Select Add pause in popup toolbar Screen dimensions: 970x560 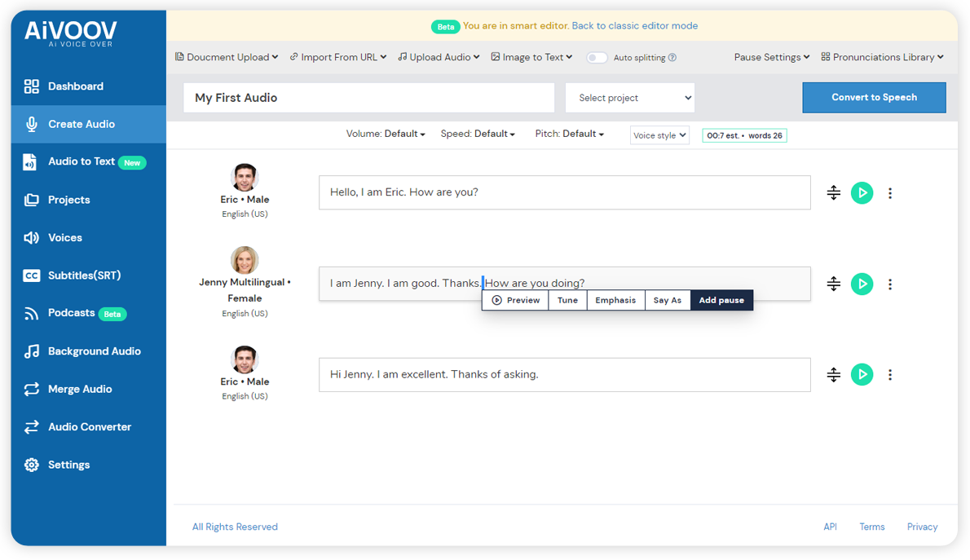point(721,300)
